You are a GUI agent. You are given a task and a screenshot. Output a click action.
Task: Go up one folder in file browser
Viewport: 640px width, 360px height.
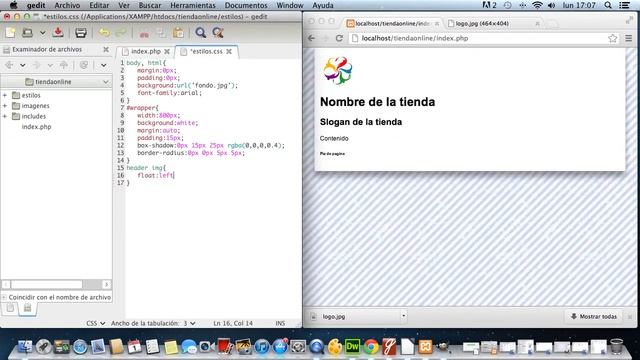64,65
